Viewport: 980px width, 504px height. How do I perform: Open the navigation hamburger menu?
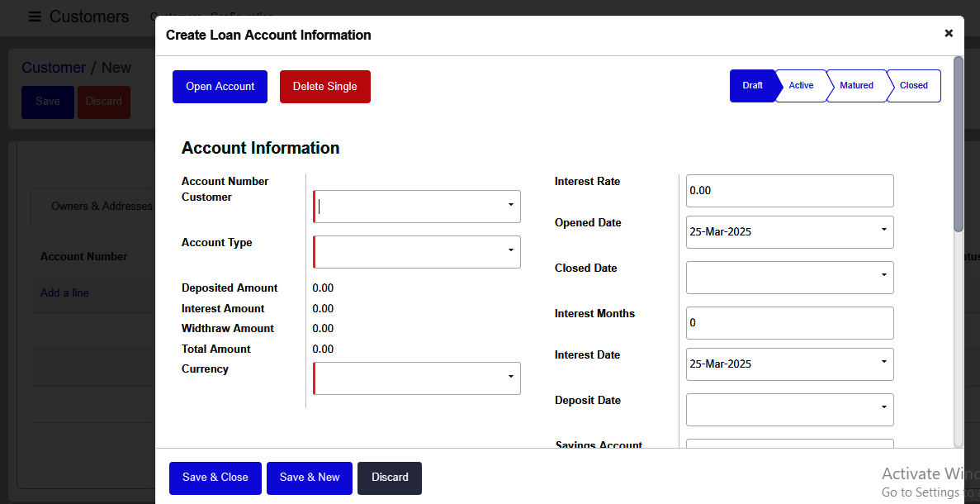pyautogui.click(x=35, y=17)
